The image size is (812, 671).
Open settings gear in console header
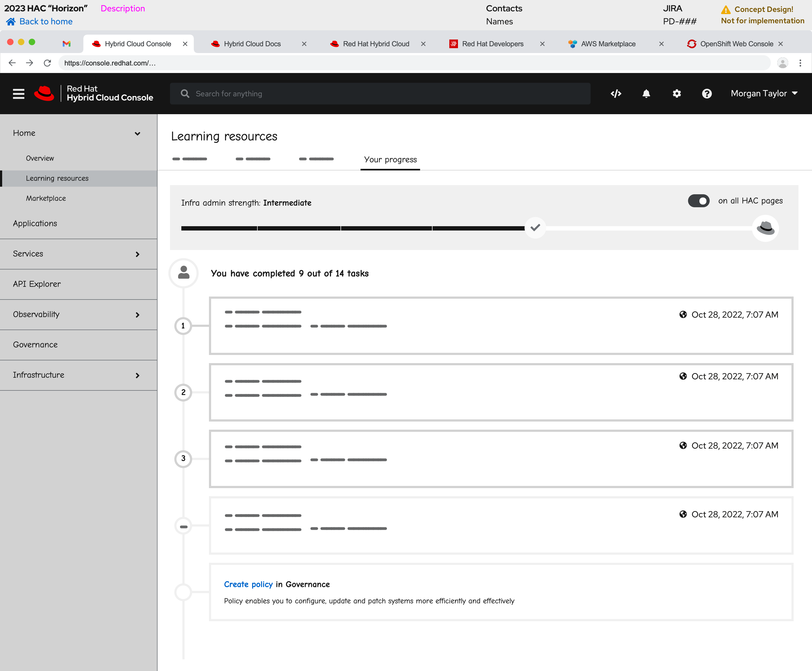677,94
